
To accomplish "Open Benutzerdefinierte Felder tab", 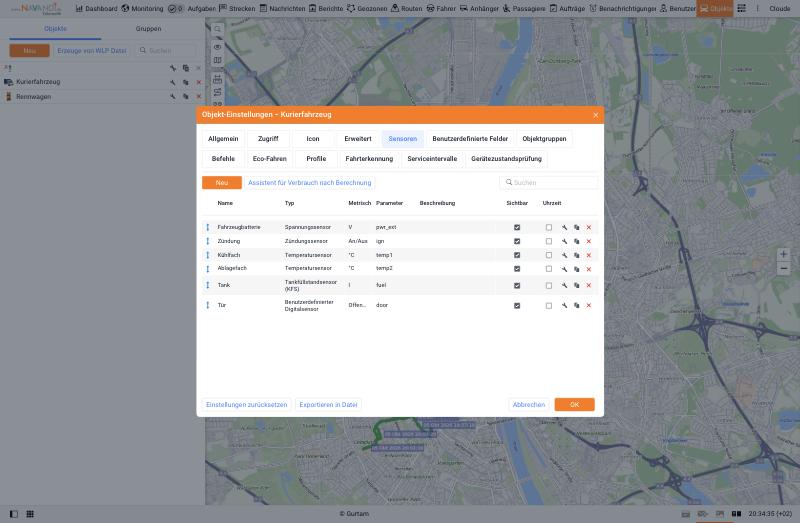I will click(470, 139).
